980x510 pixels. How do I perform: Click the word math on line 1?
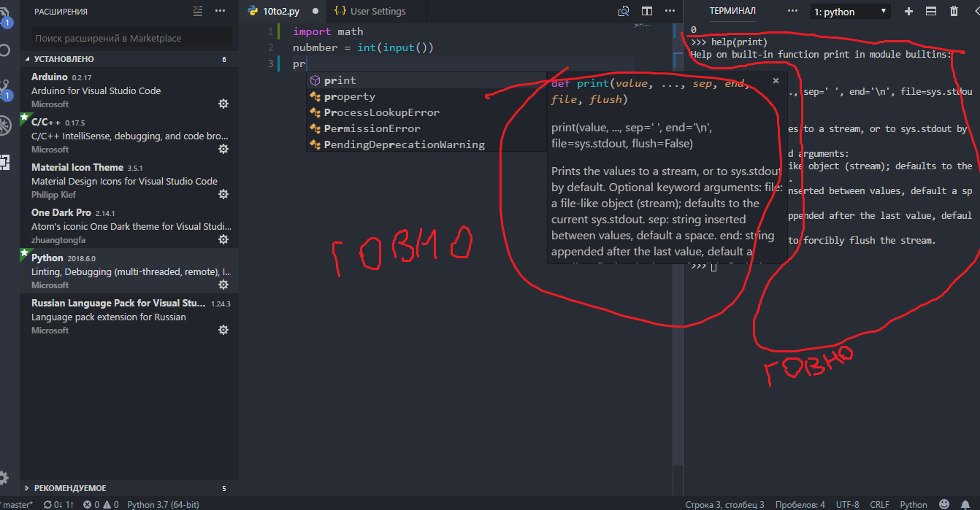point(350,31)
